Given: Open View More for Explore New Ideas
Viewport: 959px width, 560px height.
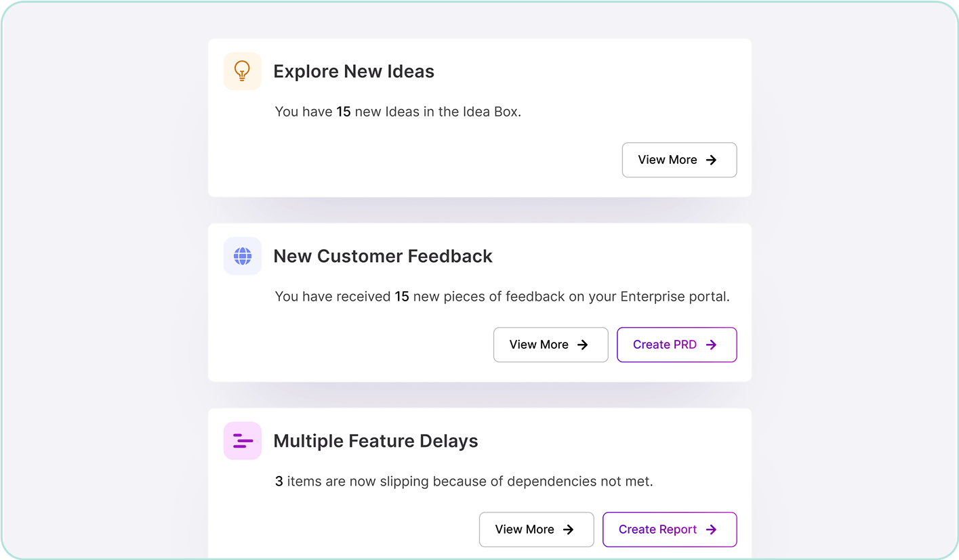Looking at the screenshot, I should click(x=679, y=160).
